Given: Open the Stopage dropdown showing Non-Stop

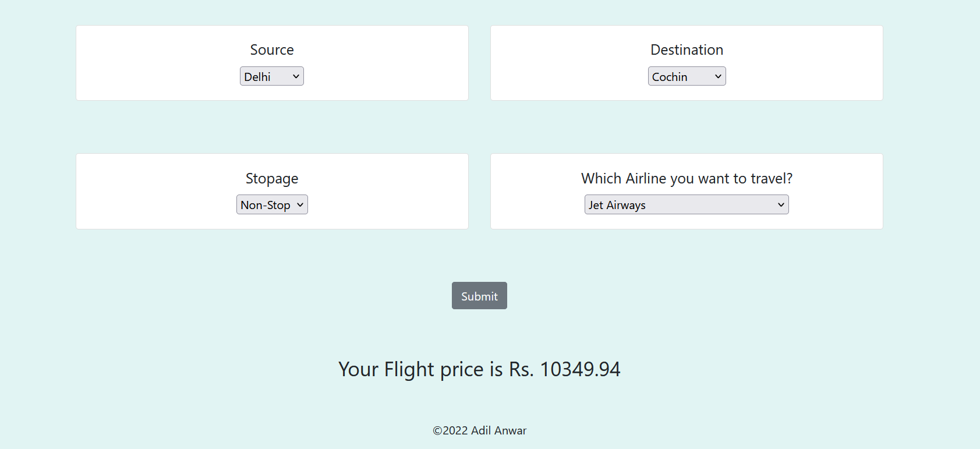Looking at the screenshot, I should [271, 204].
